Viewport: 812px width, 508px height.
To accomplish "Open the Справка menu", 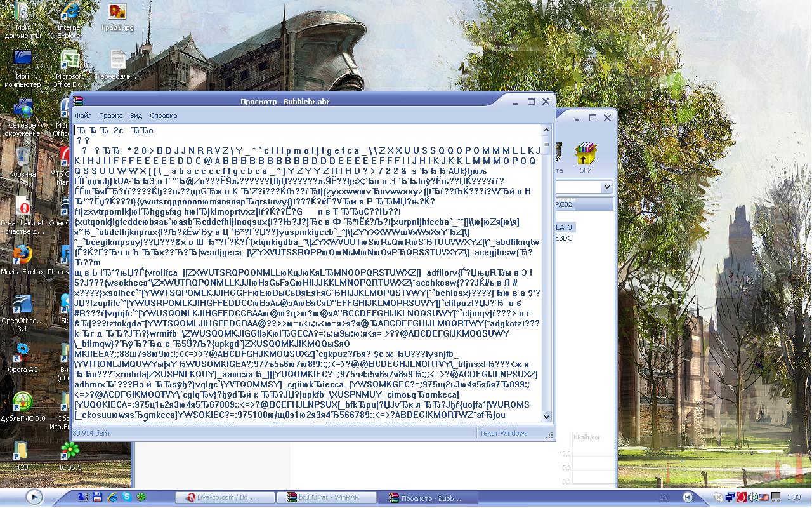I will tap(163, 116).
